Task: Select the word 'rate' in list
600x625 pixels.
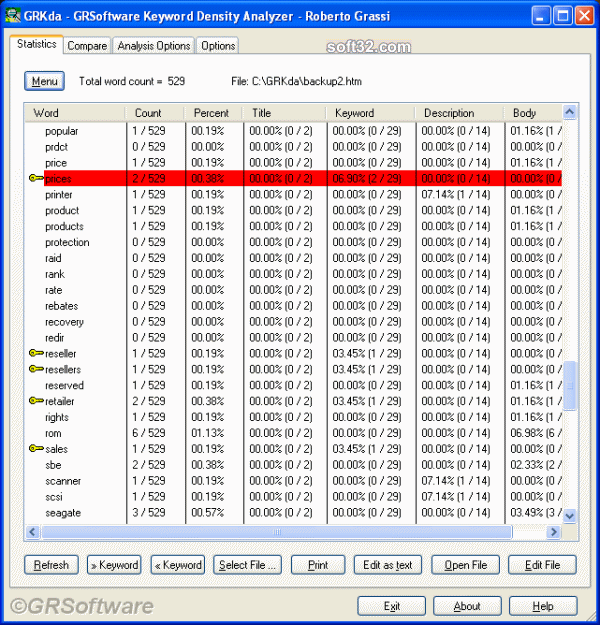Action: (54, 290)
